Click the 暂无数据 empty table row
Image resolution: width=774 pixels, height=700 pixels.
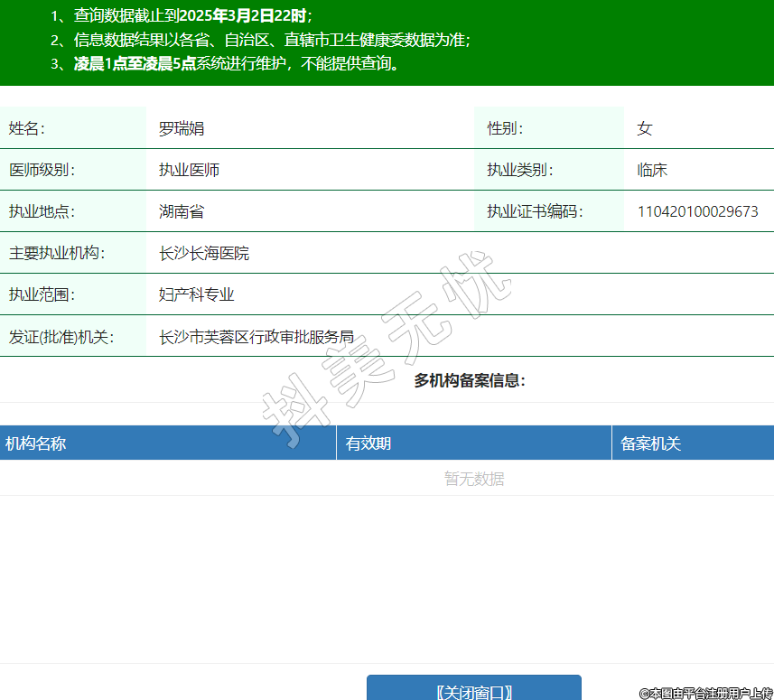pos(473,479)
